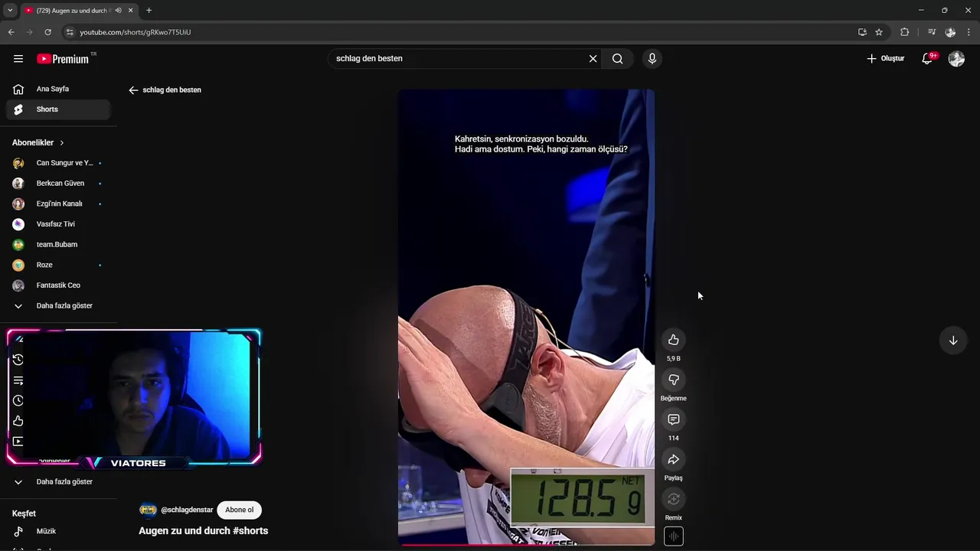Viewport: 980px width, 551px height.
Task: Open @schlagdenstar channel link
Action: [x=187, y=510]
